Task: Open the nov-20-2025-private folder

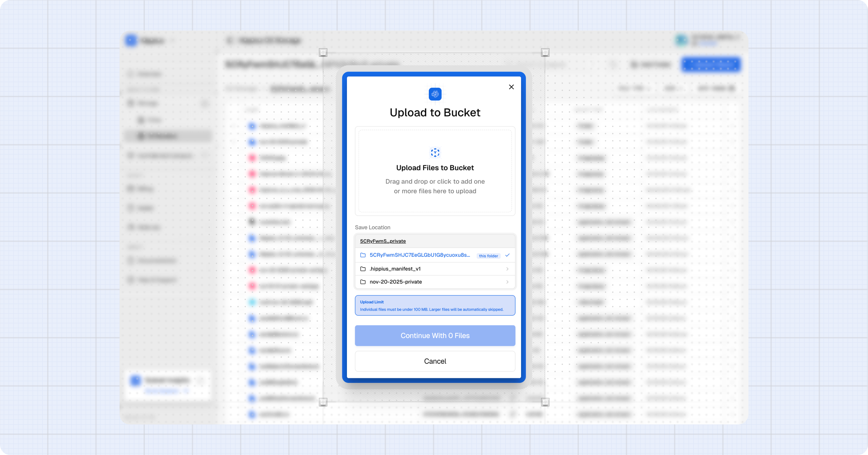Action: (435, 282)
